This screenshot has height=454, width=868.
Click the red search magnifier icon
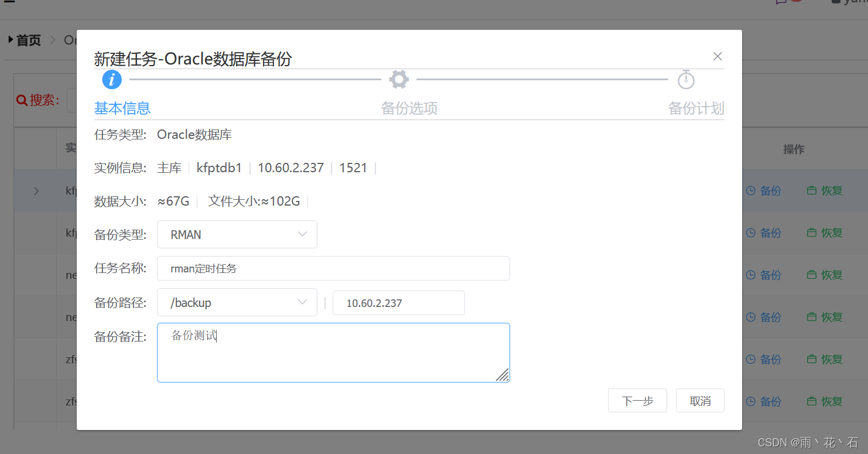tap(21, 100)
